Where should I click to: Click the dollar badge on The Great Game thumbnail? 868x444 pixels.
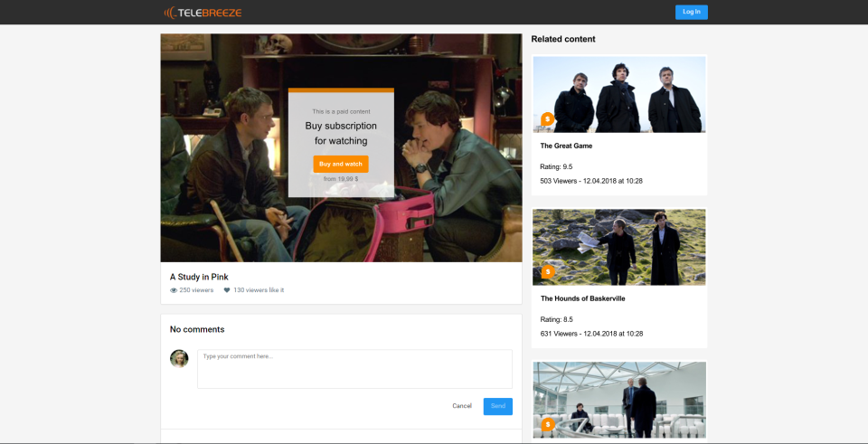point(548,119)
